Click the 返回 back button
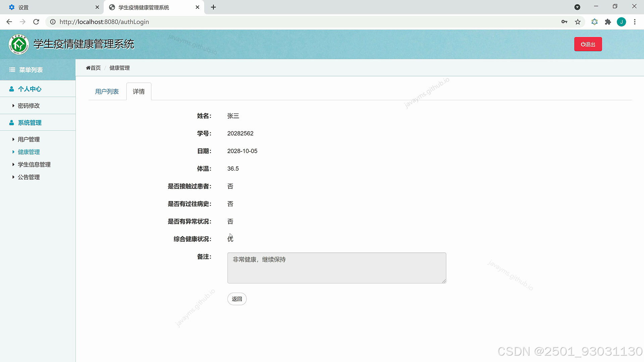This screenshot has height=362, width=644. tap(237, 299)
